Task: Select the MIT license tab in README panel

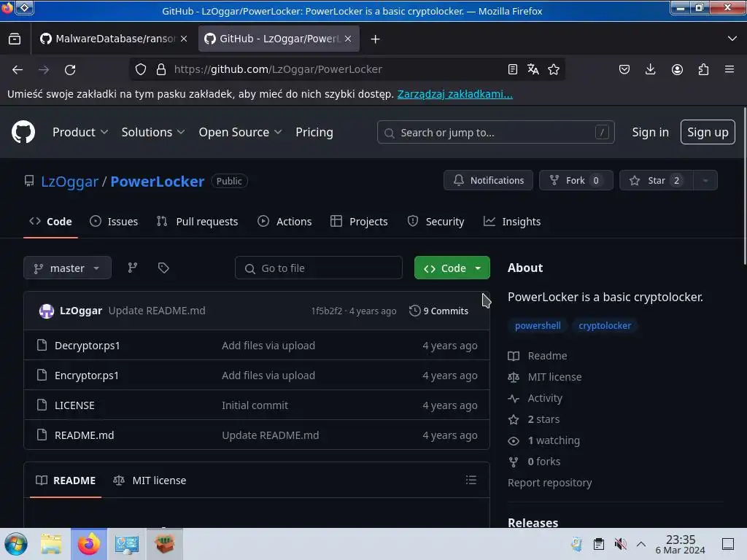Action: (150, 480)
